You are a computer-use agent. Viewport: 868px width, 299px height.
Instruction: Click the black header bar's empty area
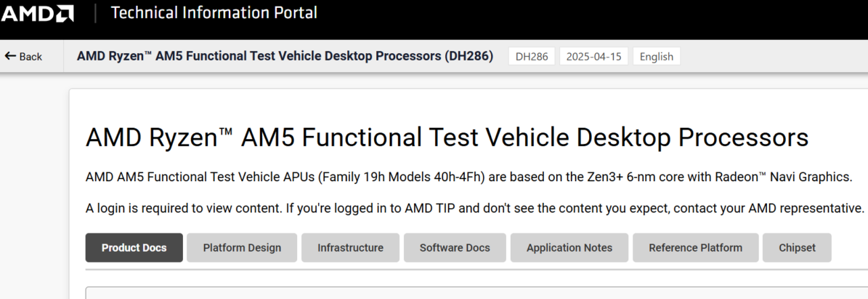point(581,18)
